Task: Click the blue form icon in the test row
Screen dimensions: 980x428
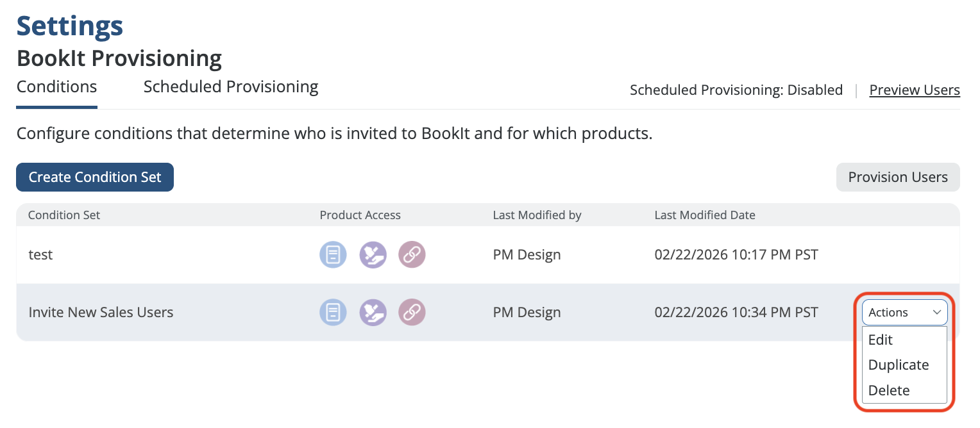Action: 333,255
